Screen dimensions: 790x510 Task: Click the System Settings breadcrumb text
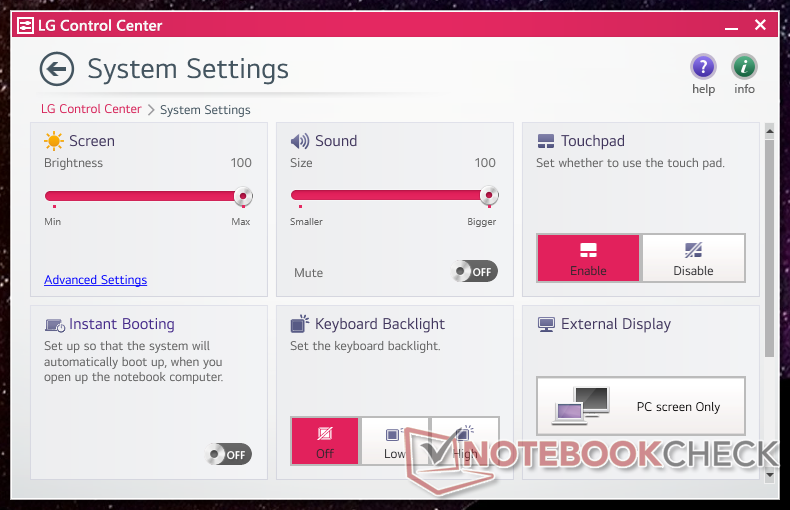coord(205,110)
